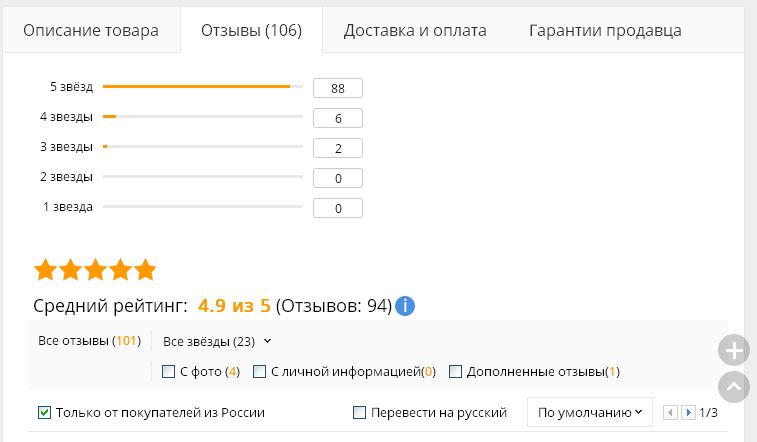757x442 pixels.
Task: Click the blue info icon beside review count
Action: (405, 306)
